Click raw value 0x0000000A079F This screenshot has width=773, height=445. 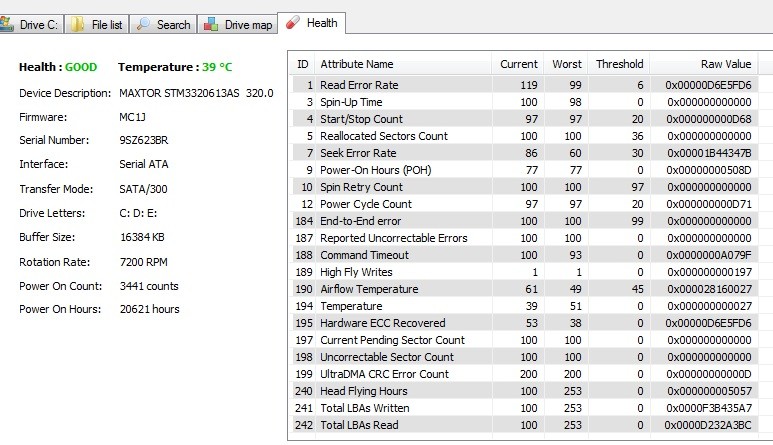click(709, 255)
